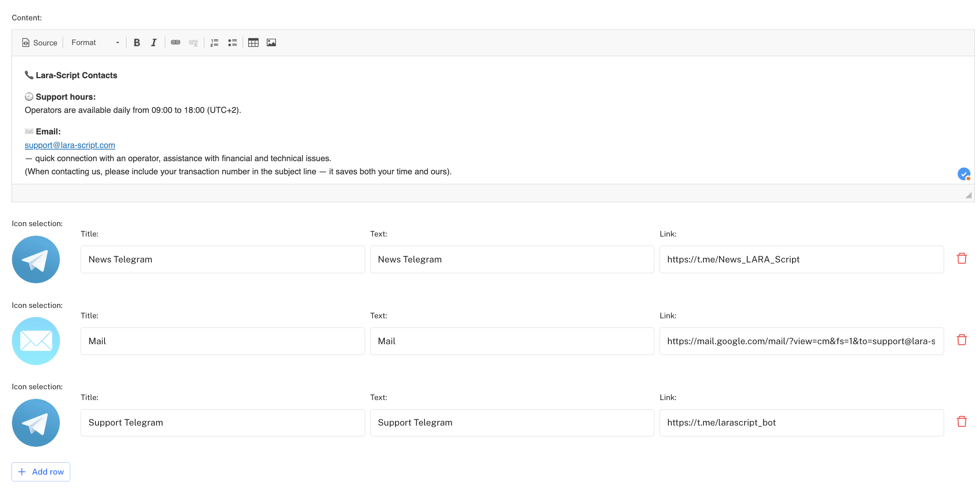Delete the Mail row
This screenshot has width=980, height=489.
pos(962,340)
